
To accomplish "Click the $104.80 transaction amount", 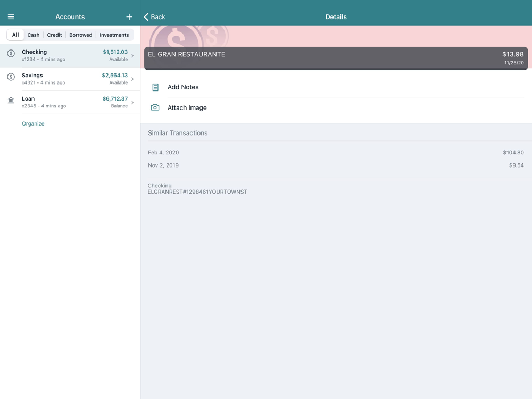I will pos(513,152).
